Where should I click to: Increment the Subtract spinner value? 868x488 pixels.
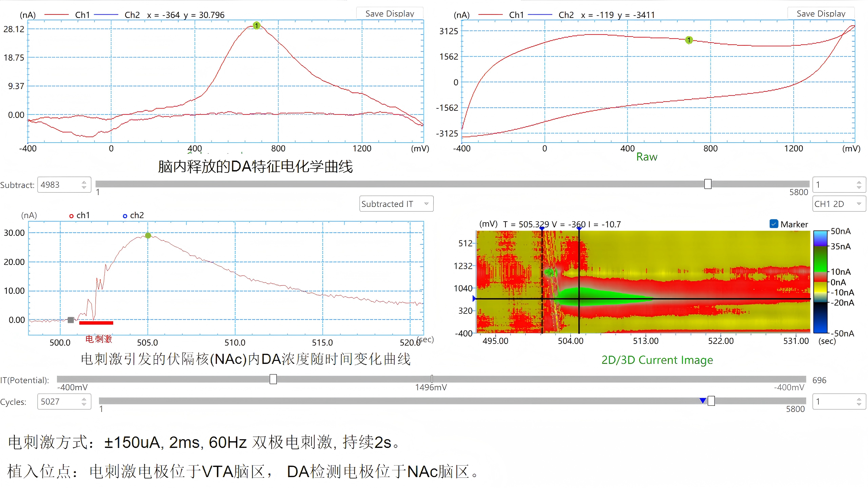point(84,182)
